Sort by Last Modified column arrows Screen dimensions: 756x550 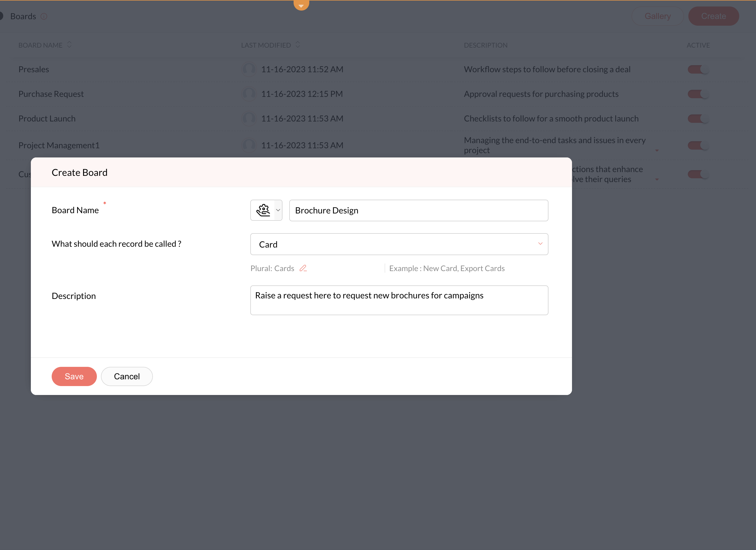click(x=298, y=45)
